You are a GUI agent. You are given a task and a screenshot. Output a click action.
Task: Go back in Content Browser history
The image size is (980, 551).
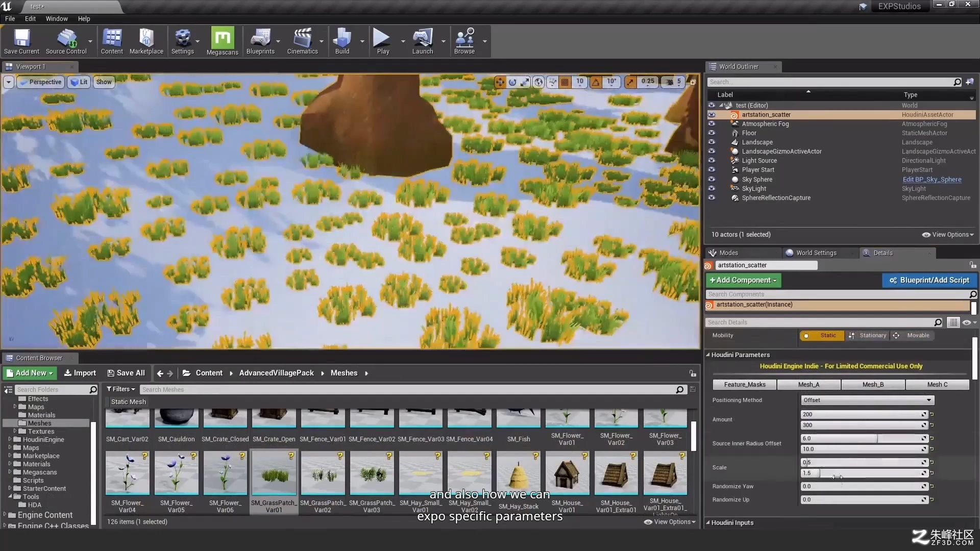tap(160, 373)
